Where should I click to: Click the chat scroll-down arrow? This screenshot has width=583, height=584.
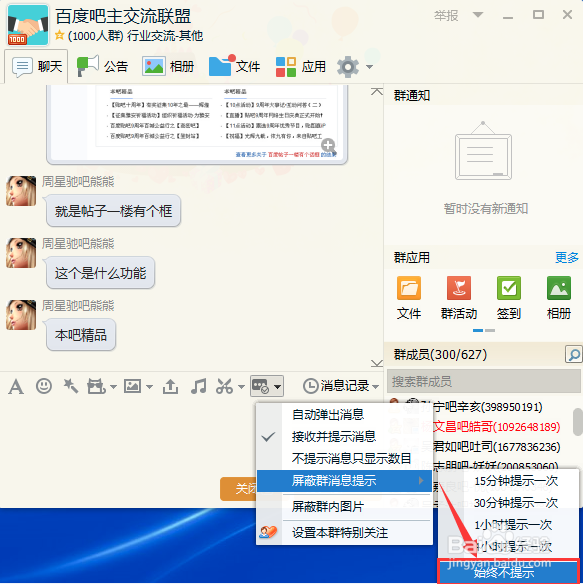click(377, 363)
